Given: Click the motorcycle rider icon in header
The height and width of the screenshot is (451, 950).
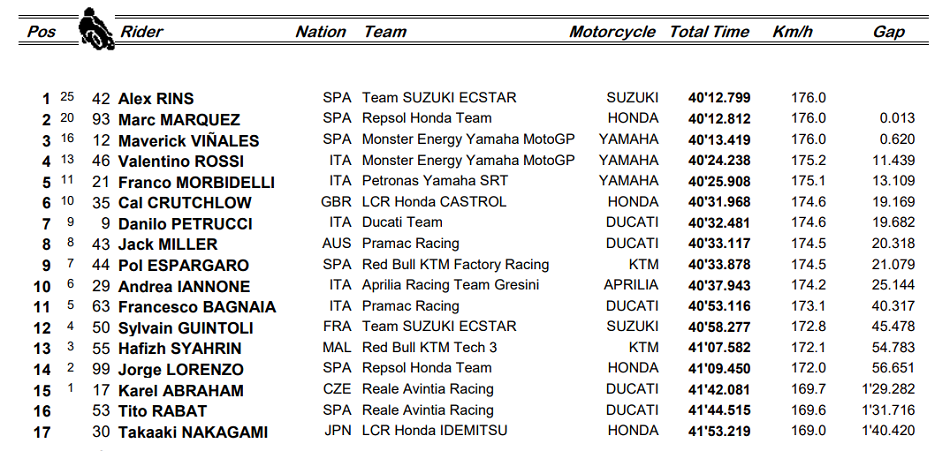Looking at the screenshot, I should point(96,28).
